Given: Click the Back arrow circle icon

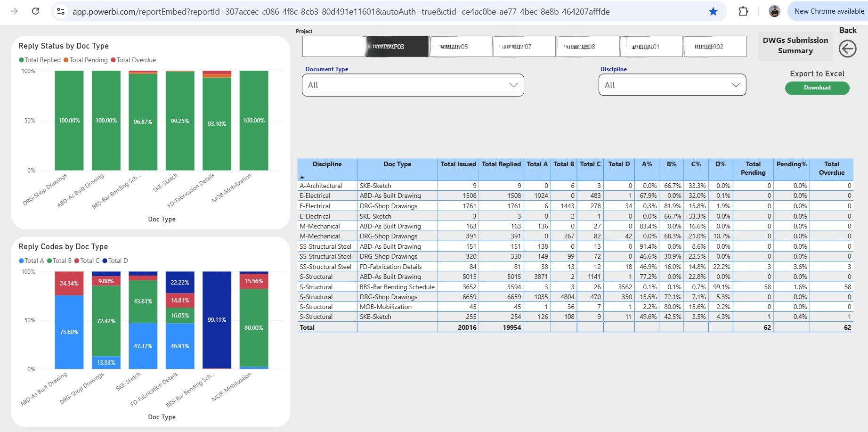Looking at the screenshot, I should coord(847,49).
